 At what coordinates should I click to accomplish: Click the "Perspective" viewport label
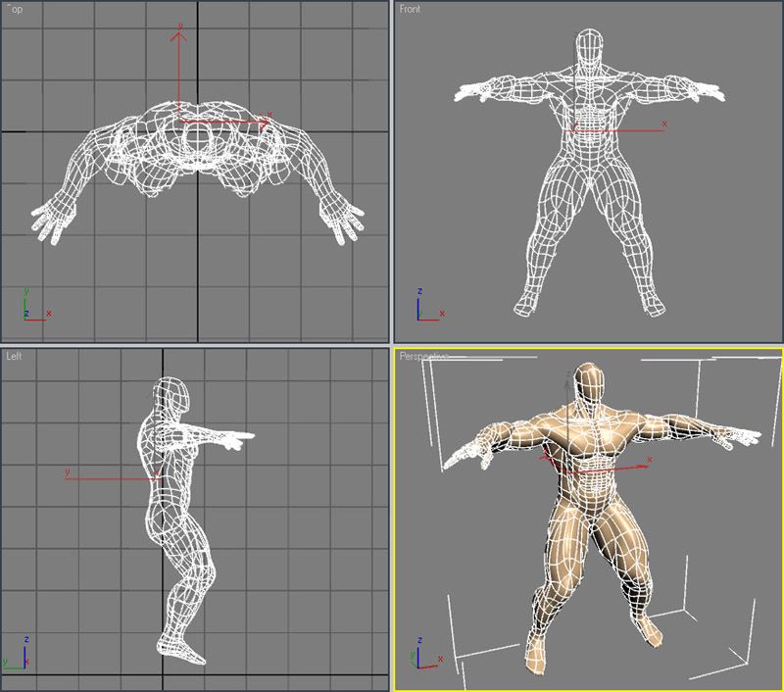point(423,356)
